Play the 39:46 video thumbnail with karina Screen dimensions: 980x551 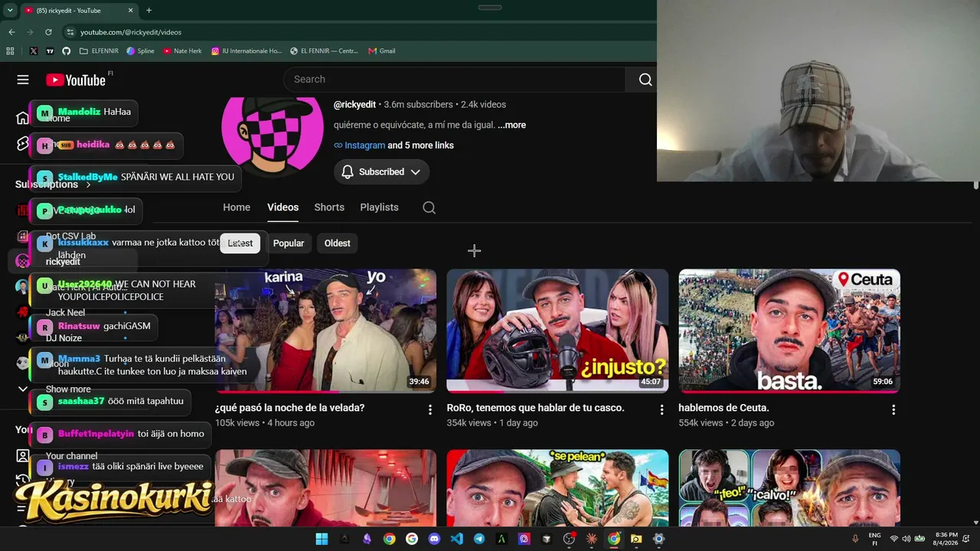tap(325, 331)
